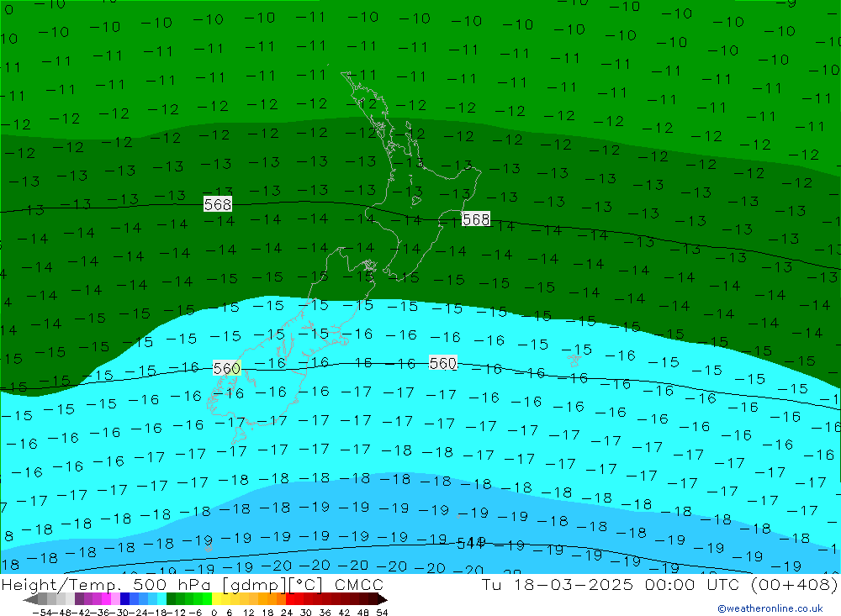The width and height of the screenshot is (841, 616).
Task: Click the 568 contour label near East Cape
Action: 476,219
